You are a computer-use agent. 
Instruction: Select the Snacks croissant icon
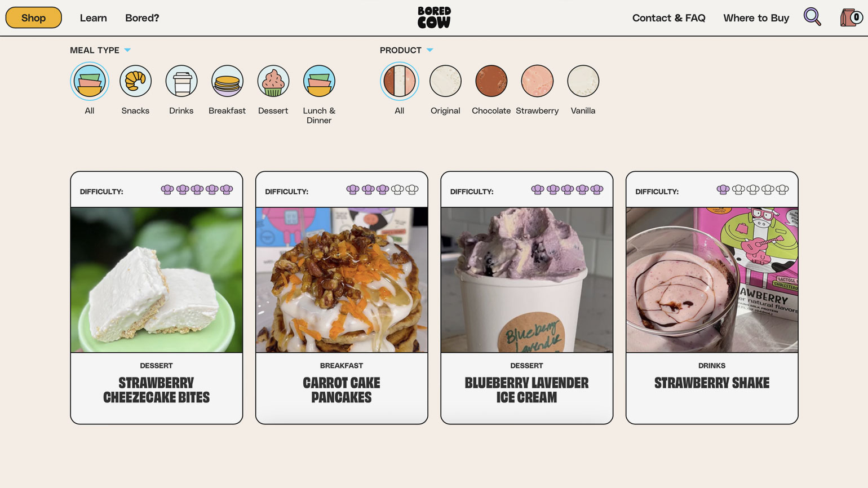(x=135, y=81)
